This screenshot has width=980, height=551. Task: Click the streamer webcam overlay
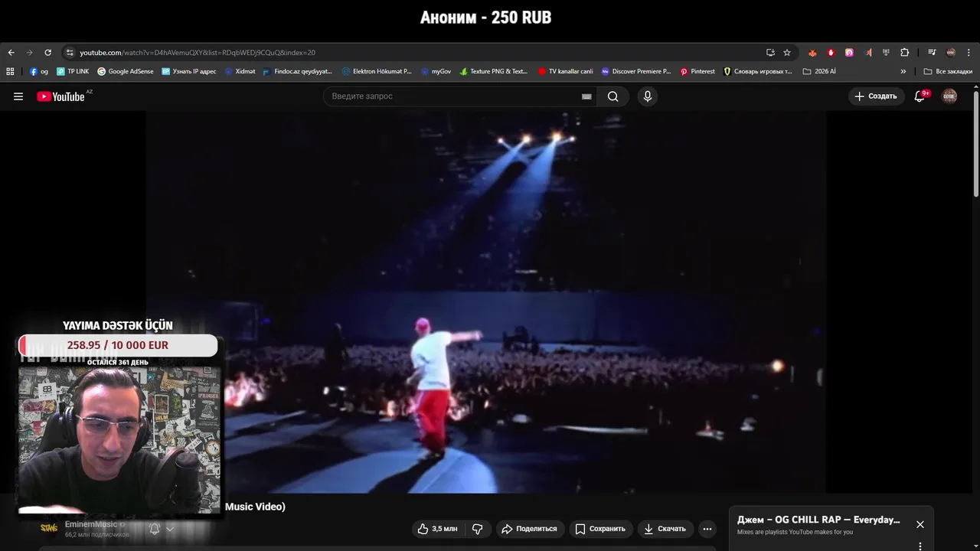[x=119, y=440]
